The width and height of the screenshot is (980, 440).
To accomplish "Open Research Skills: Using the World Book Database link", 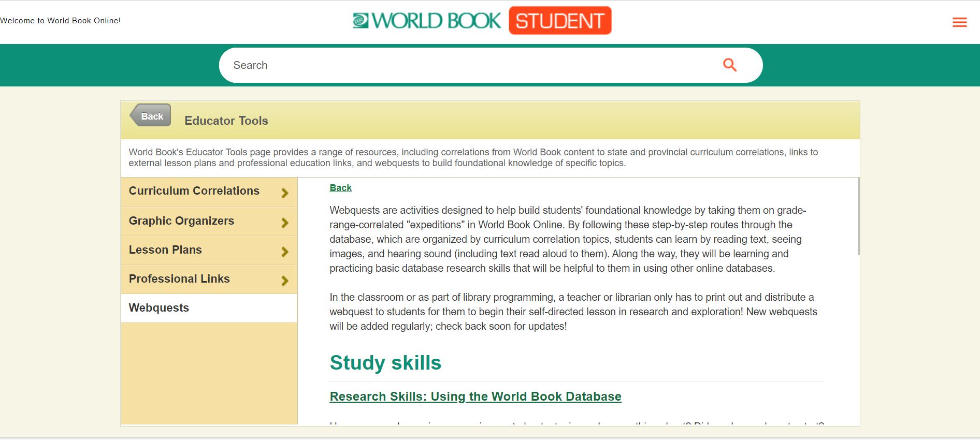I will tap(475, 397).
